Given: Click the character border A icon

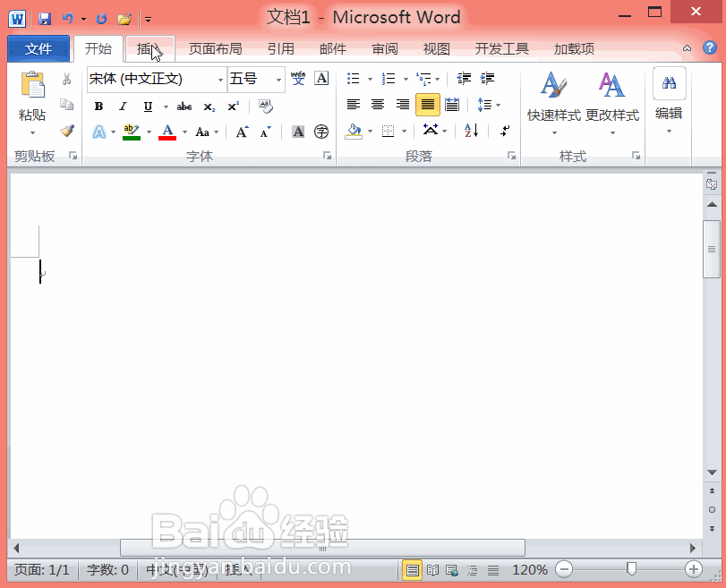Looking at the screenshot, I should [x=321, y=78].
